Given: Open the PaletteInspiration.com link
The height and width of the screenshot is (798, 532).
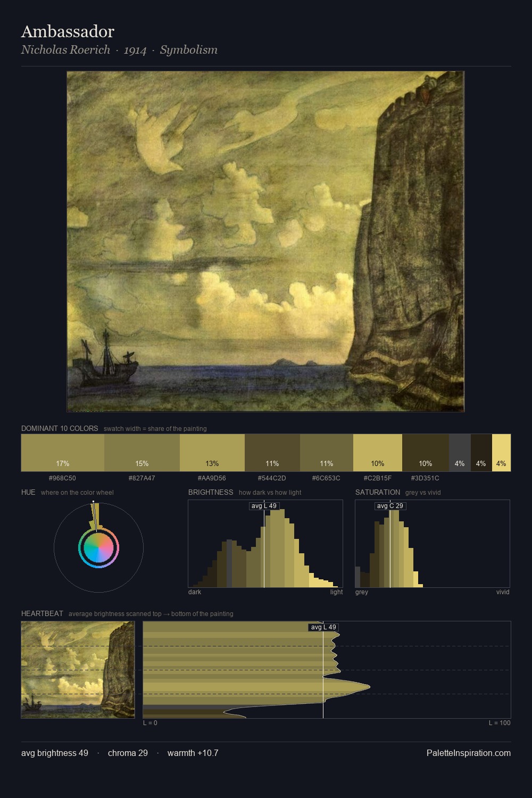Looking at the screenshot, I should 469,753.
